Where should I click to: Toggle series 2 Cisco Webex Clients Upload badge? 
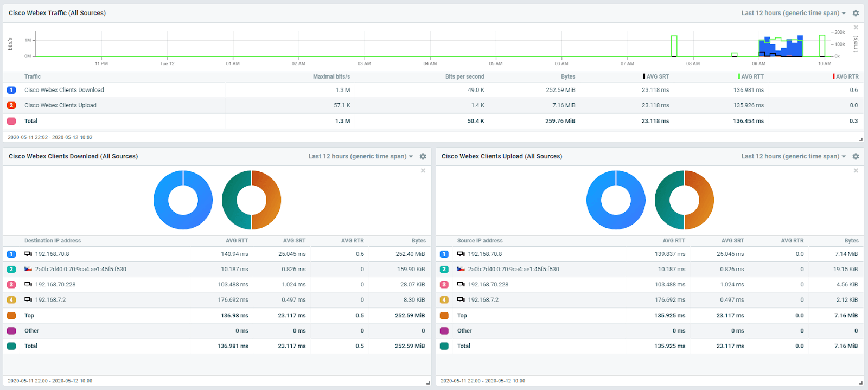click(x=11, y=105)
